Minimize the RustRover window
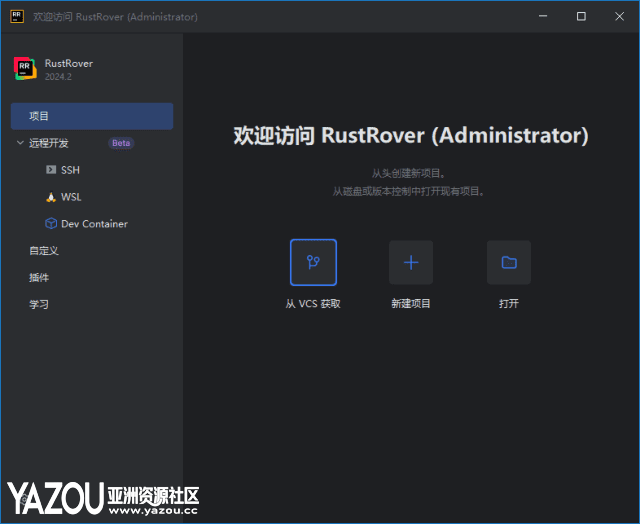640x524 pixels. click(x=543, y=16)
